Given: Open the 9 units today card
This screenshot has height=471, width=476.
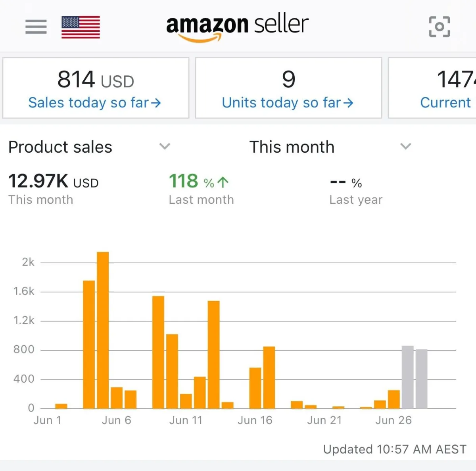Looking at the screenshot, I should pyautogui.click(x=288, y=88).
